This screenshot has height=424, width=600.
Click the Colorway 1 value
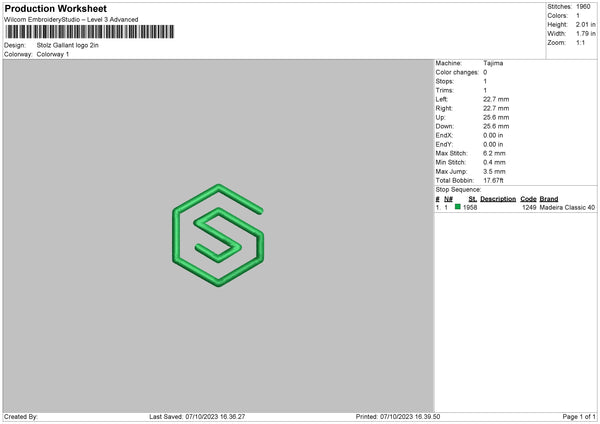pyautogui.click(x=53, y=54)
